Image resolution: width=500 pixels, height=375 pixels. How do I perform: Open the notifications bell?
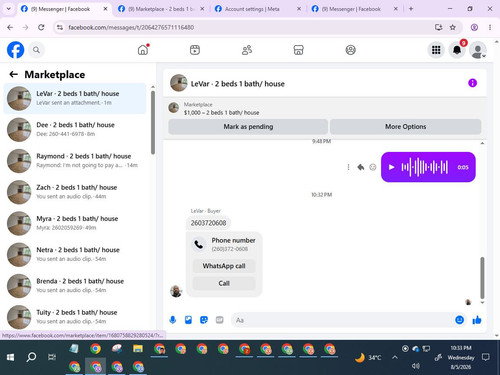(457, 50)
